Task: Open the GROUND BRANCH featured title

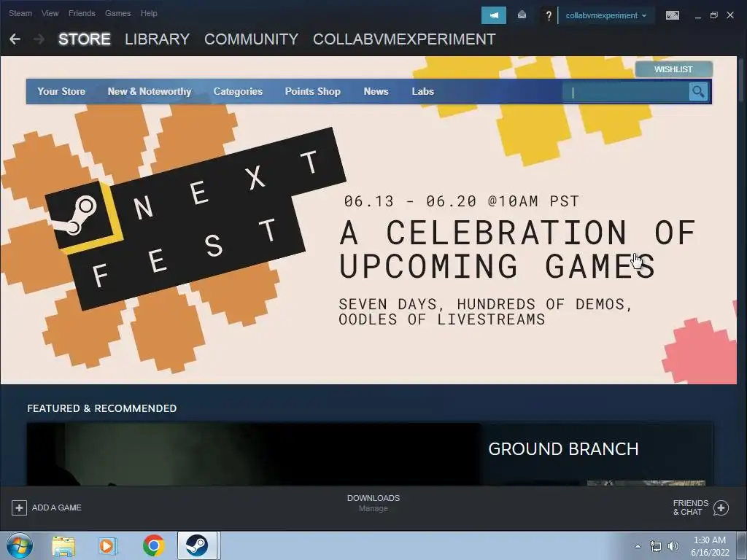Action: 563,449
